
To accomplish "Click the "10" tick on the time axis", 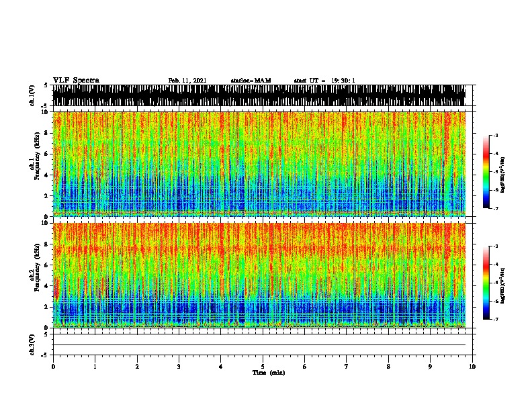I will [x=472, y=367].
